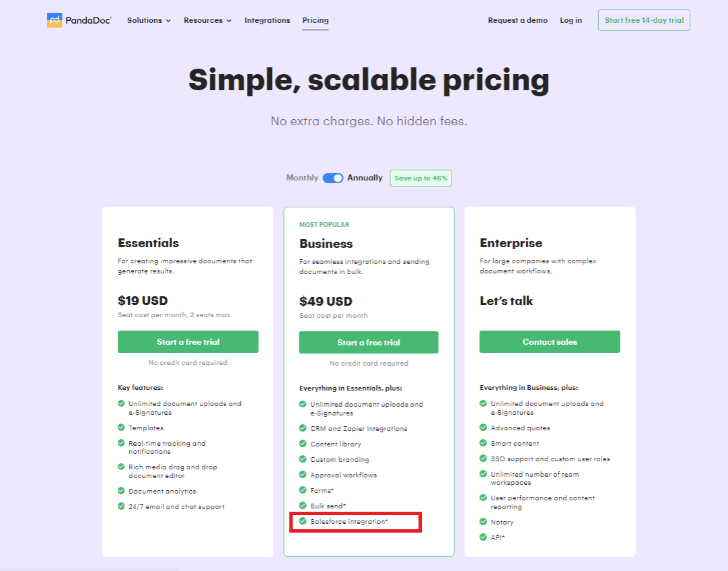
Task: Open the Integrations menu item
Action: click(x=267, y=20)
